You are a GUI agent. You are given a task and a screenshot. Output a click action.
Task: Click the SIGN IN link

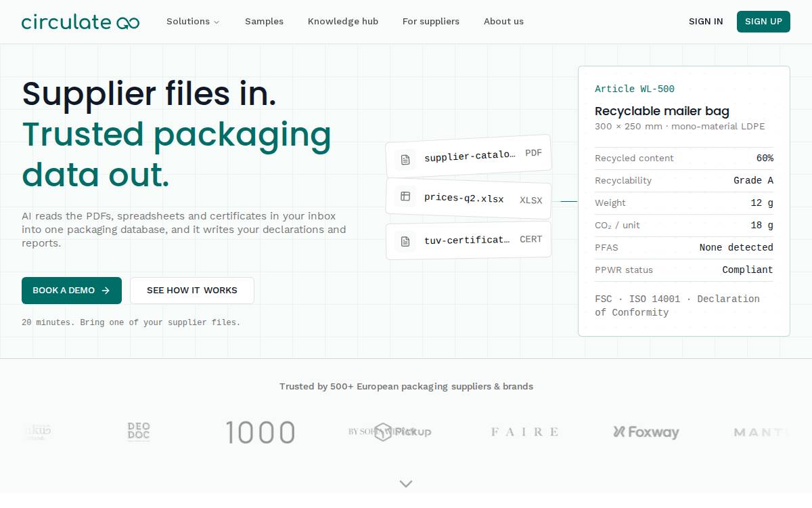[x=706, y=22]
